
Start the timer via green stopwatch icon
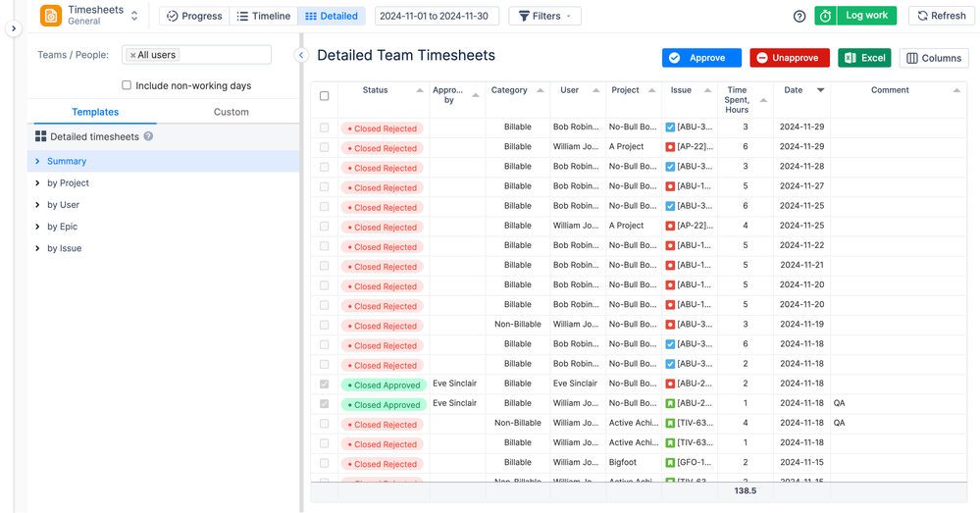826,17
